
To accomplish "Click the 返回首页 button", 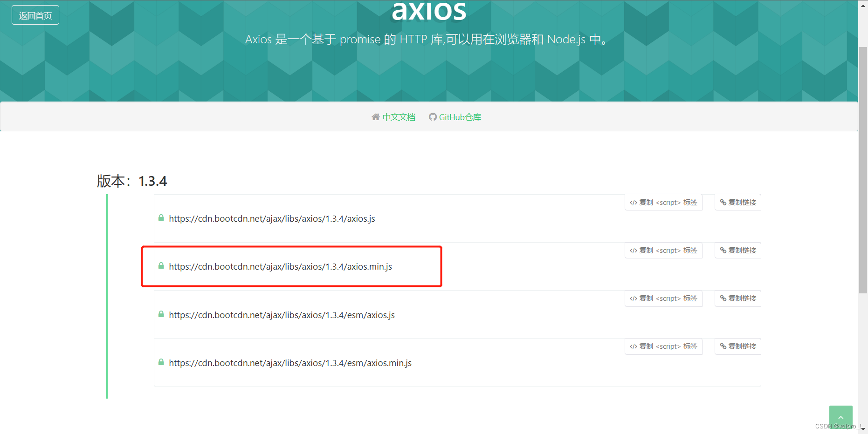I will point(35,14).
